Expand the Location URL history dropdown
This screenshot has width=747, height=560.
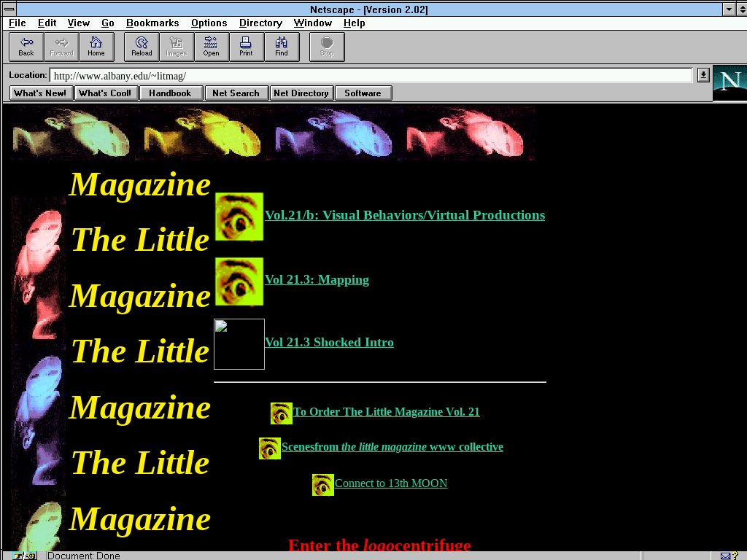tap(703, 74)
